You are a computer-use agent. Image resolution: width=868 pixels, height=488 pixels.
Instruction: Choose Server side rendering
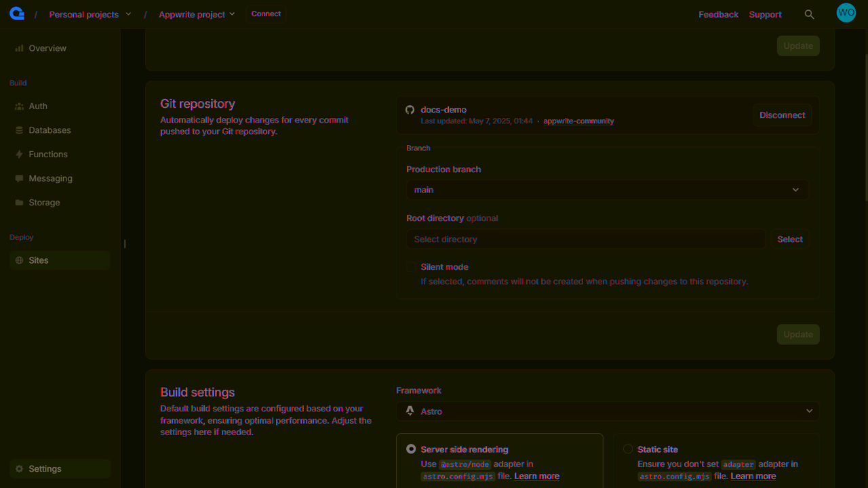(x=411, y=449)
